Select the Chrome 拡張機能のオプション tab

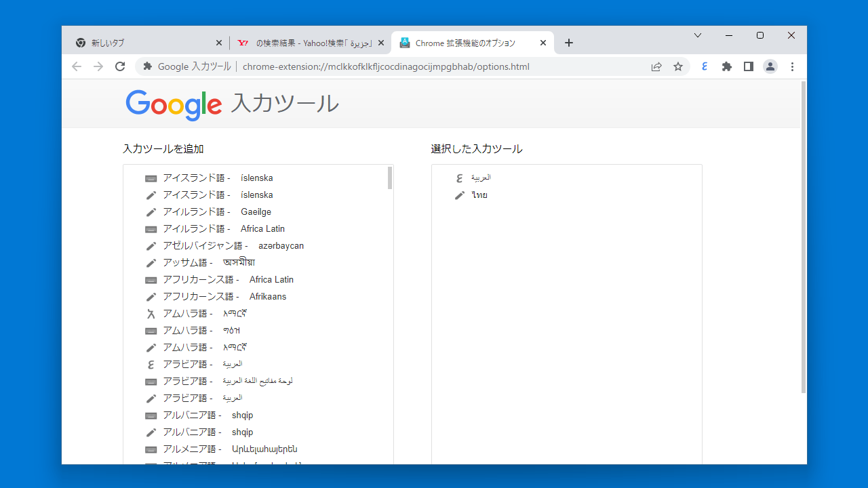click(473, 43)
